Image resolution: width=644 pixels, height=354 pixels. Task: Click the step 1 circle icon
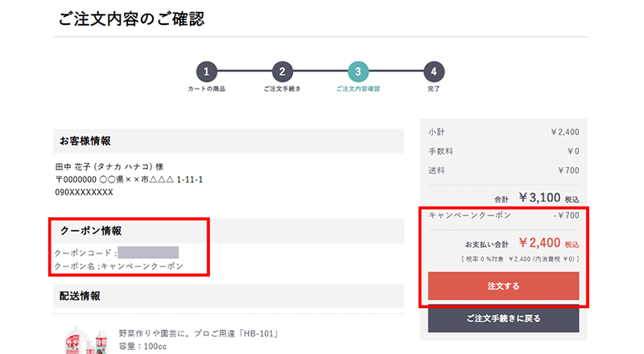(206, 72)
